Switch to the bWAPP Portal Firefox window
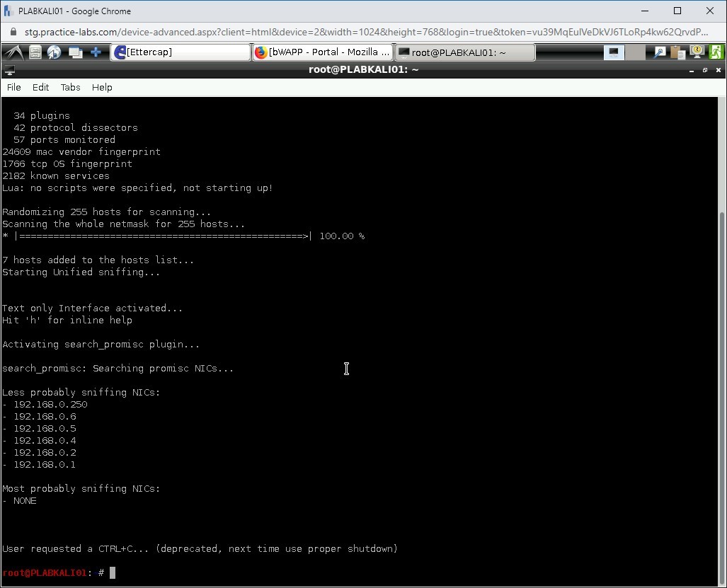The image size is (727, 588). coord(322,52)
